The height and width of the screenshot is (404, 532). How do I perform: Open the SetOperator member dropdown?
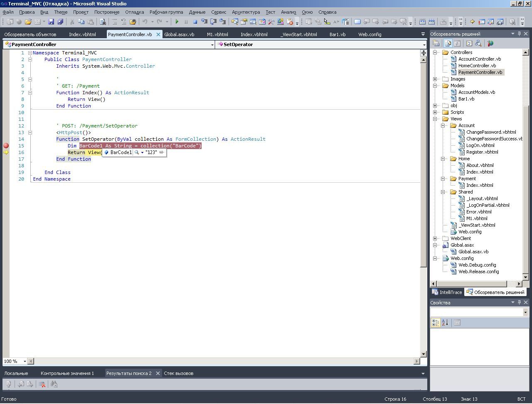pyautogui.click(x=424, y=44)
